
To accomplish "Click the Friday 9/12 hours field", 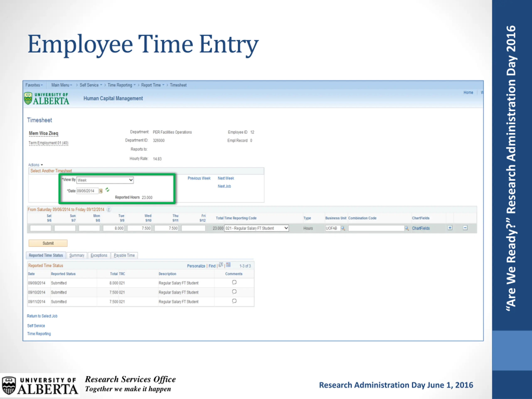I will (193, 228).
